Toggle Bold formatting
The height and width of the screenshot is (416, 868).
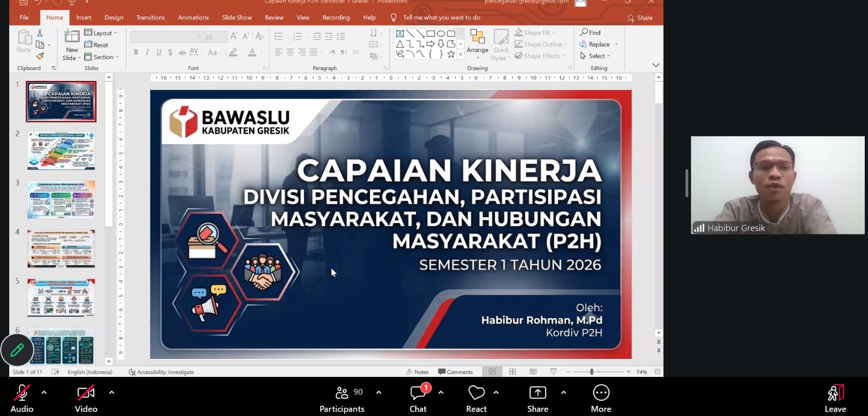[136, 52]
